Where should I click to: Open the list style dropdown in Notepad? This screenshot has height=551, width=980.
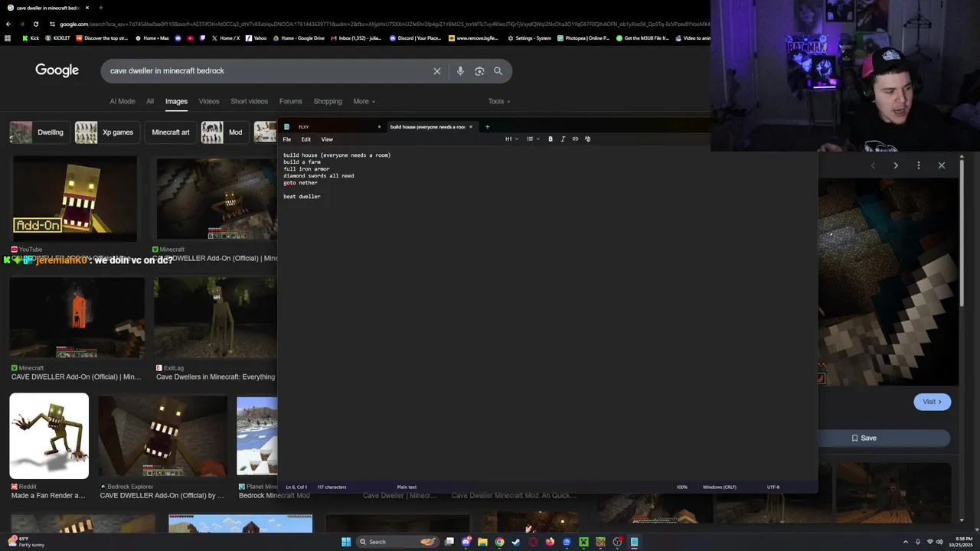[533, 139]
